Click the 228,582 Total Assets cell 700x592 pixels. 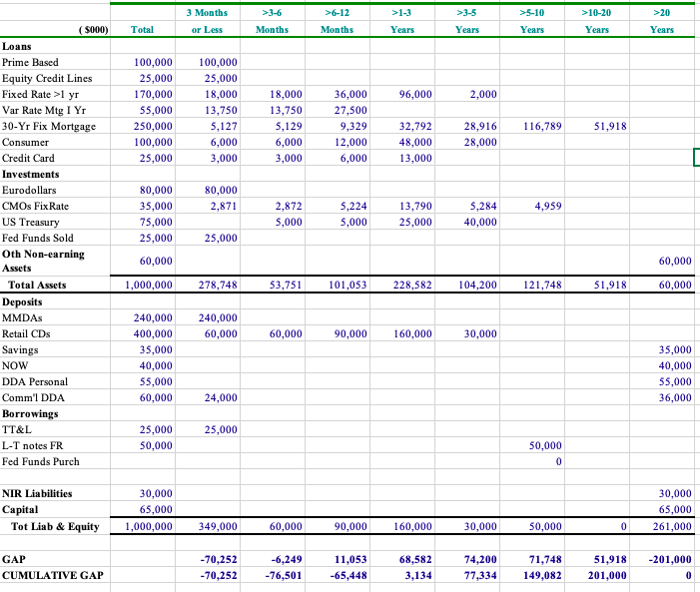(x=412, y=285)
